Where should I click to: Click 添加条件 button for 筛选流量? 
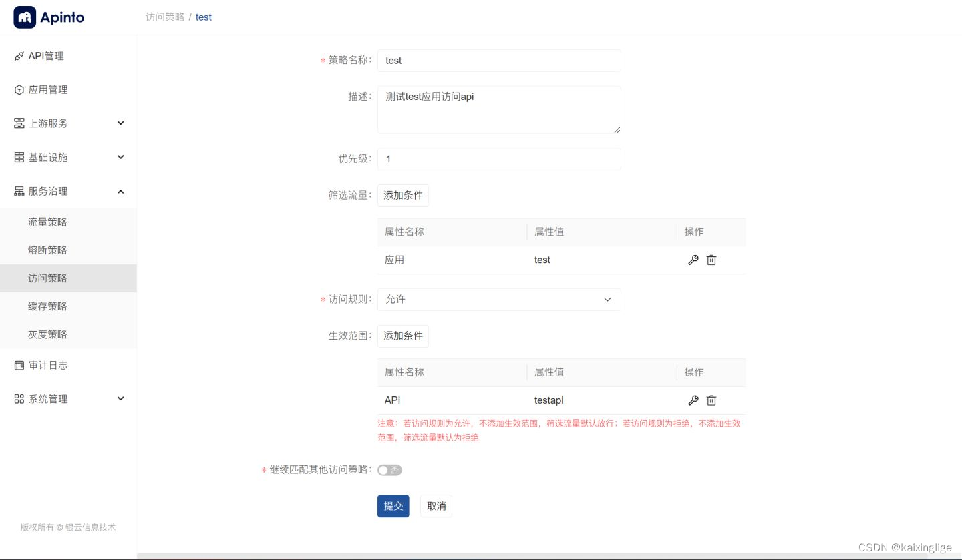pos(403,196)
